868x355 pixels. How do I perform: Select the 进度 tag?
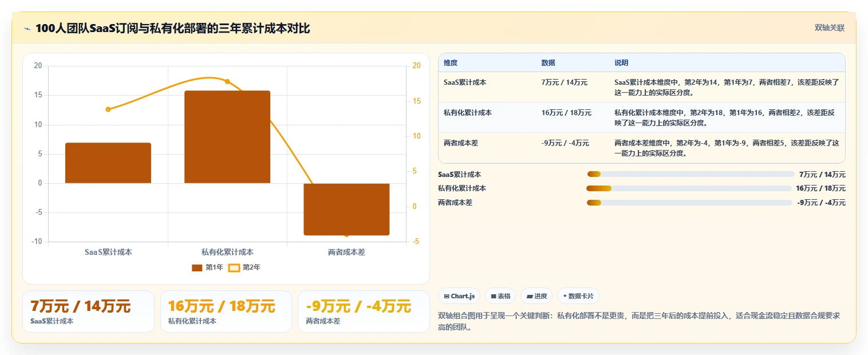(x=536, y=296)
